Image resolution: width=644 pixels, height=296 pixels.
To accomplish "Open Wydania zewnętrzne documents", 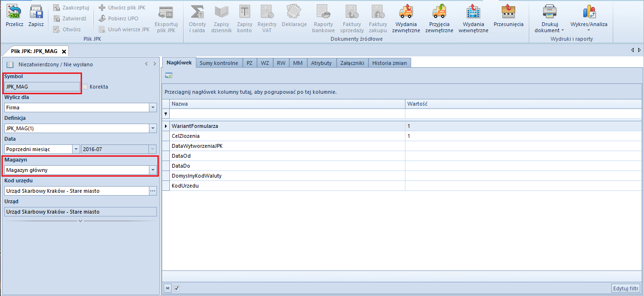I will coord(406,19).
